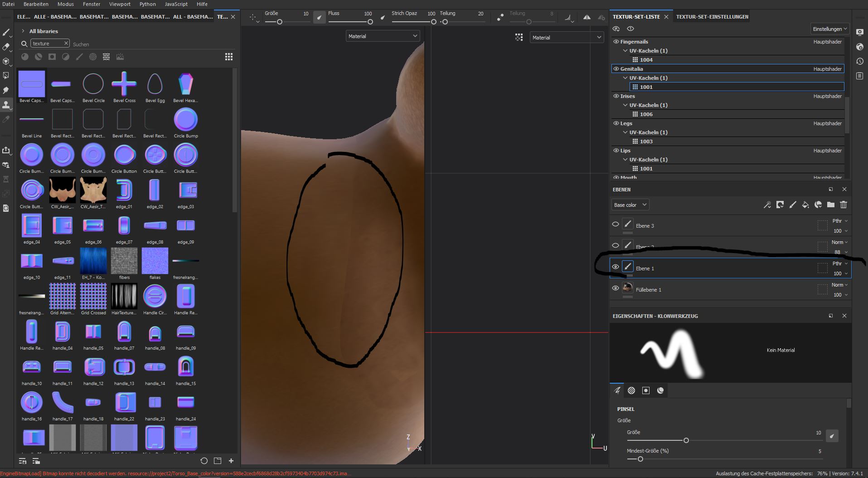Select the Projection tool in left toolbar
868x478 pixels.
pyautogui.click(x=6, y=61)
